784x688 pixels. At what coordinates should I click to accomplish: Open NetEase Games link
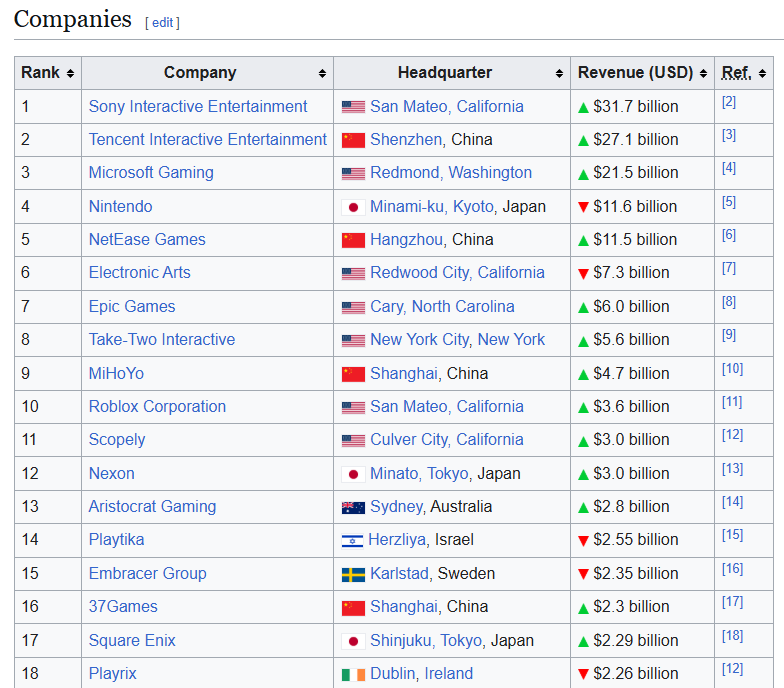click(x=147, y=240)
